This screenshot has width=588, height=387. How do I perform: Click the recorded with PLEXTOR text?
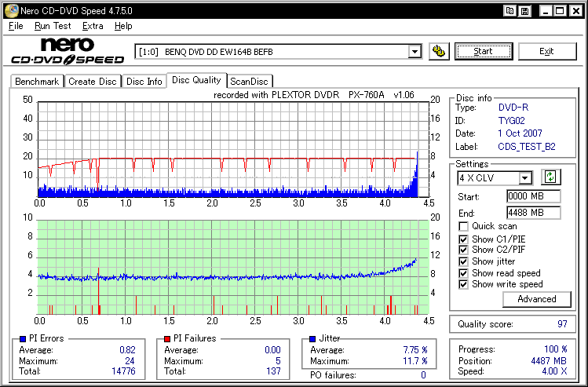[x=314, y=95]
